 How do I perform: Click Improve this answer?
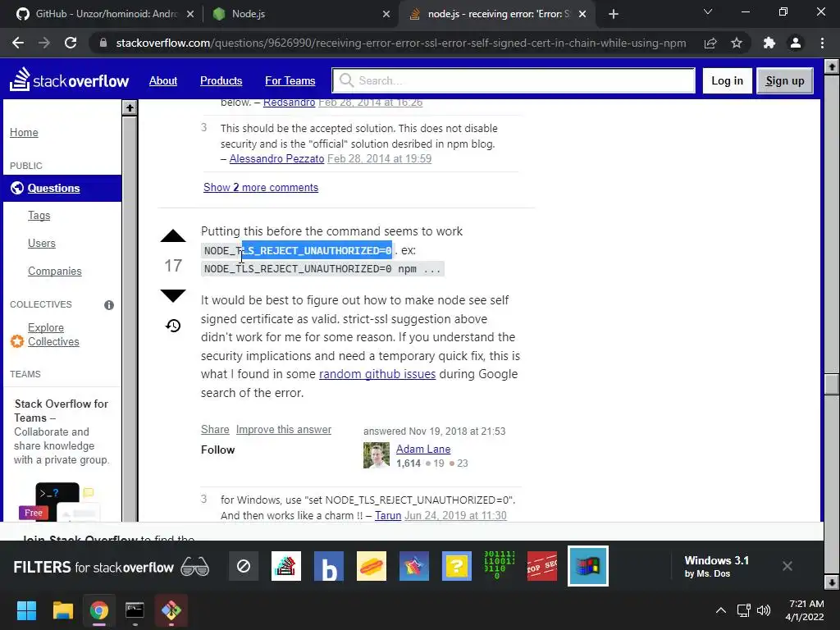283,429
